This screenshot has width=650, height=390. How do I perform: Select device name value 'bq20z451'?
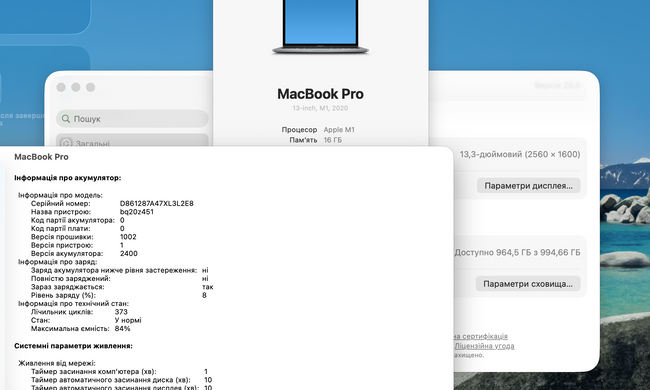(137, 212)
